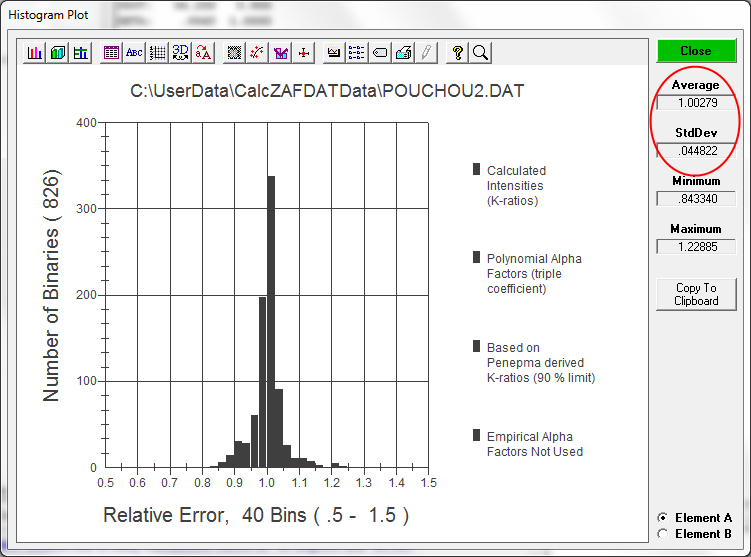This screenshot has width=751, height=557.
Task: Click the ABC titles toolbar icon
Action: pyautogui.click(x=134, y=52)
